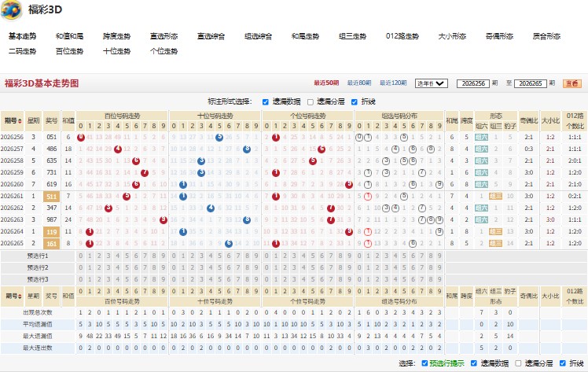Enable the top 遗漏分层 checkbox
Viewport: 588px width, 372px height.
311,102
